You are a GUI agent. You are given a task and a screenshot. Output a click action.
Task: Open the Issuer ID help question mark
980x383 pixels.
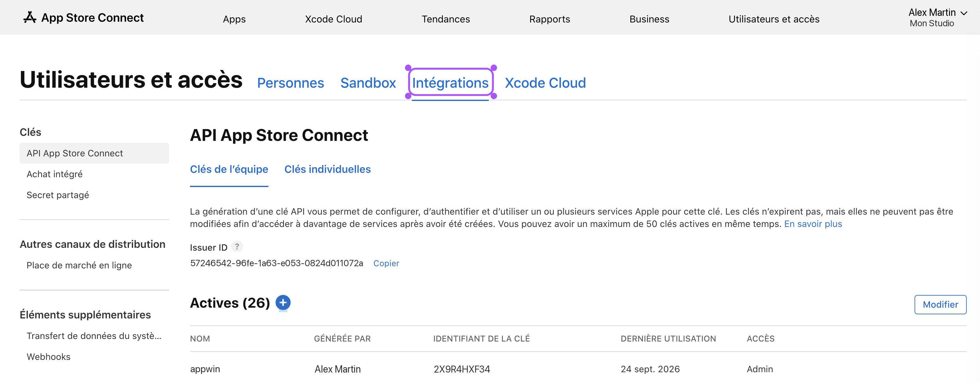[237, 247]
